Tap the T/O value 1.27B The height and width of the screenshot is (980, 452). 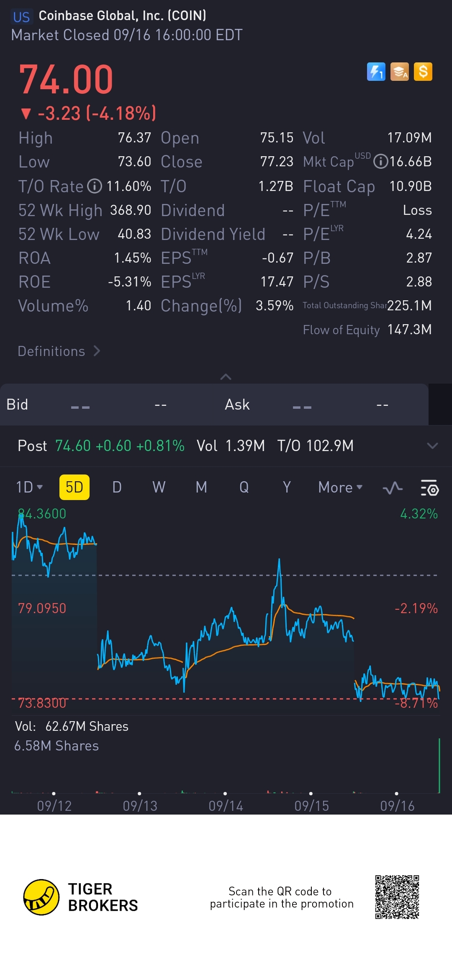click(276, 186)
